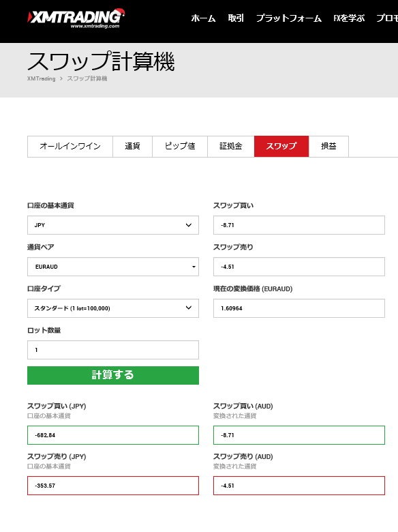Click the 通貨ペア label
This screenshot has width=398, height=532.
41,248
